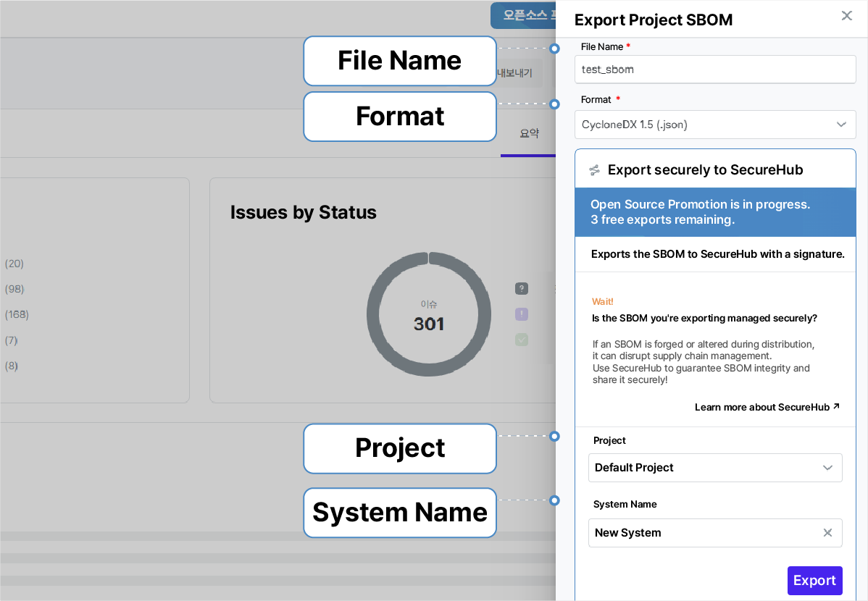
Task: Click the 301 issue count in the donut
Action: [429, 324]
